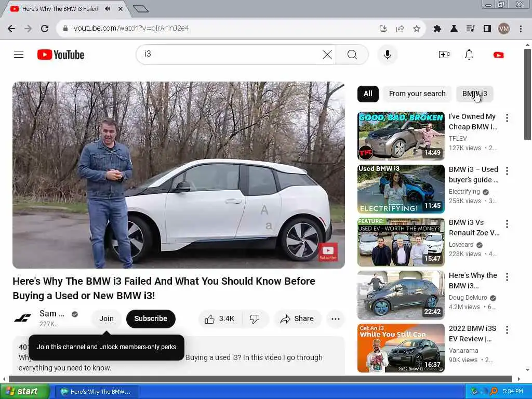Open title BMW i3 Used buyer's guide
532x399 pixels.
point(474,175)
